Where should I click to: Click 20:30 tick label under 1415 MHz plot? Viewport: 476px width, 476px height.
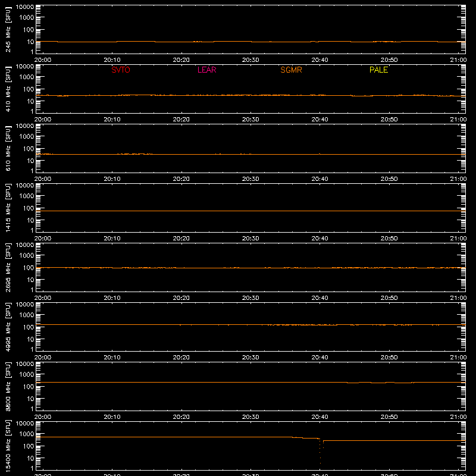click(x=250, y=239)
